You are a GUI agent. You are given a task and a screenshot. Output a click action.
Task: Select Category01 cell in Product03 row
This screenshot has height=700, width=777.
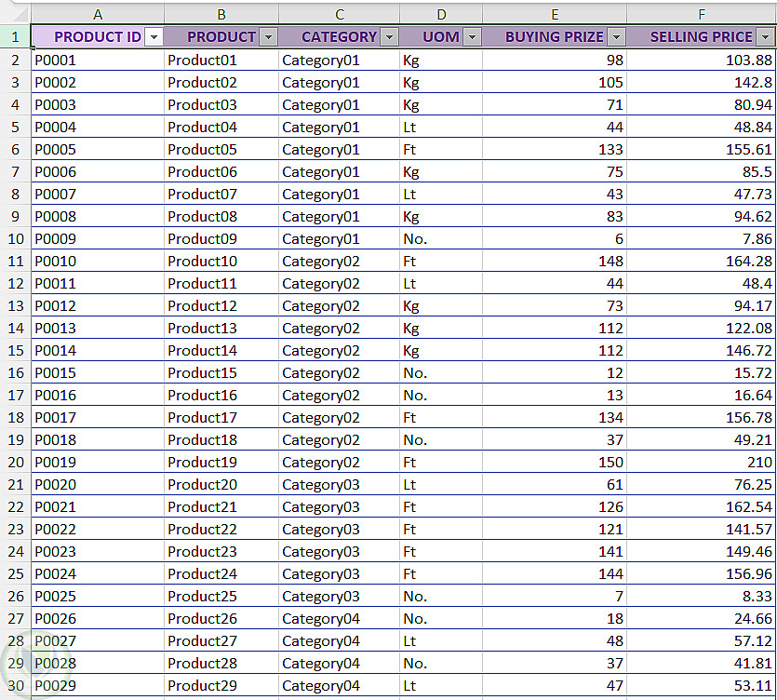(x=340, y=104)
